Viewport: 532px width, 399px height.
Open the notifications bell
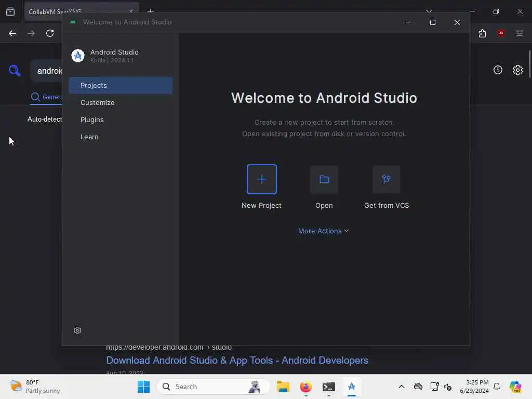pos(497,387)
